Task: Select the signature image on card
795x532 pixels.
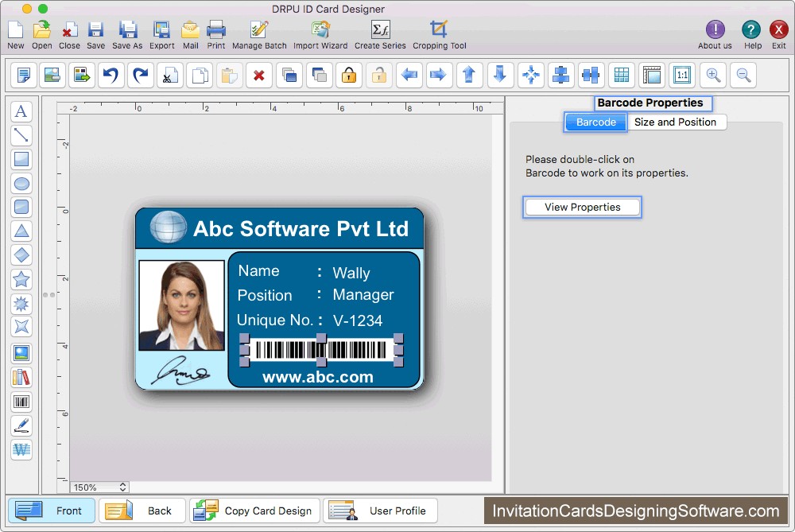Action: tap(181, 371)
